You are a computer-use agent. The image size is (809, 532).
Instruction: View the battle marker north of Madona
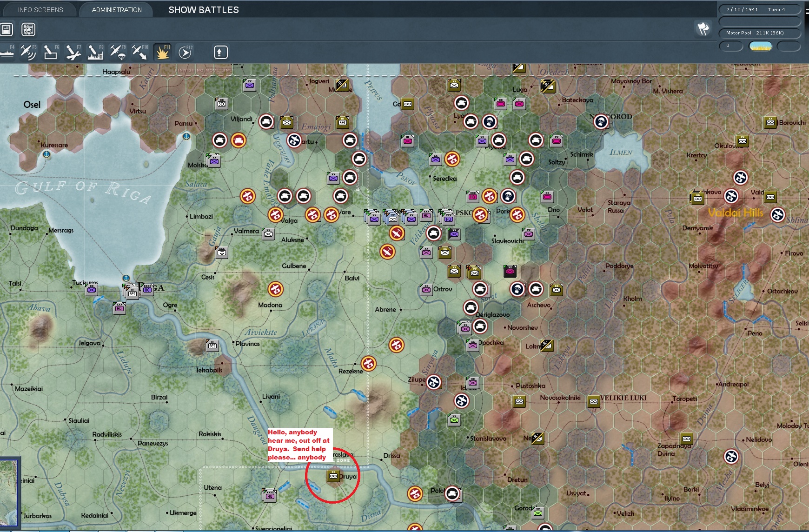pyautogui.click(x=276, y=289)
